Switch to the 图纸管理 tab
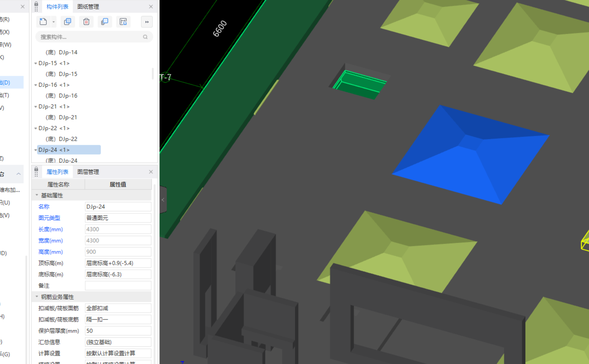Screen dimensions: 589x364 [x=88, y=6]
